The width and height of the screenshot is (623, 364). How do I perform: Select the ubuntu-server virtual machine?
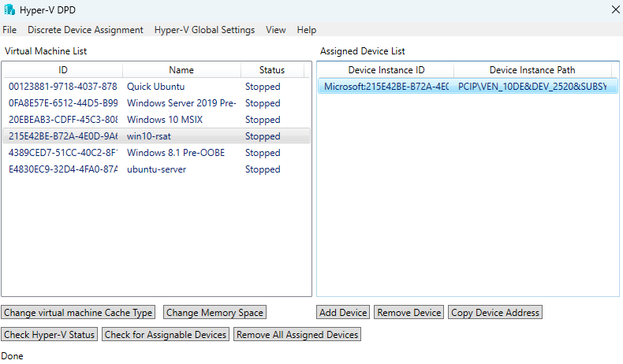156,169
